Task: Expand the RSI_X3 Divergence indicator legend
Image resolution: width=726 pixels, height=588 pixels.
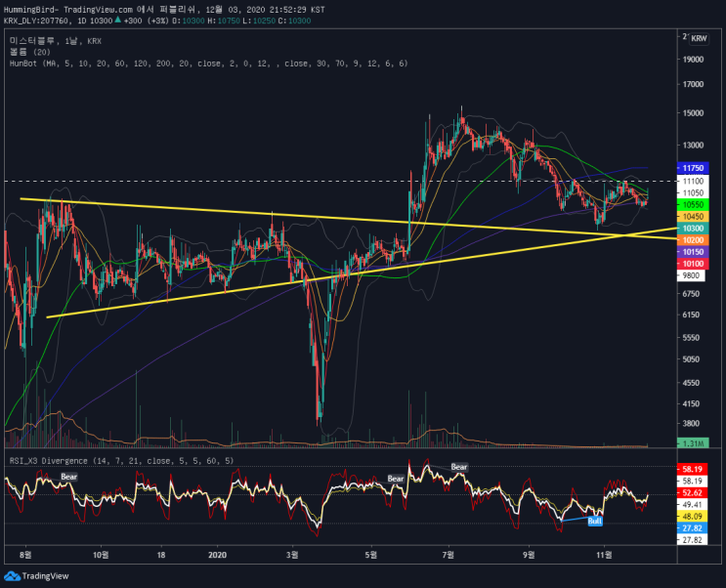Action: coord(121,461)
